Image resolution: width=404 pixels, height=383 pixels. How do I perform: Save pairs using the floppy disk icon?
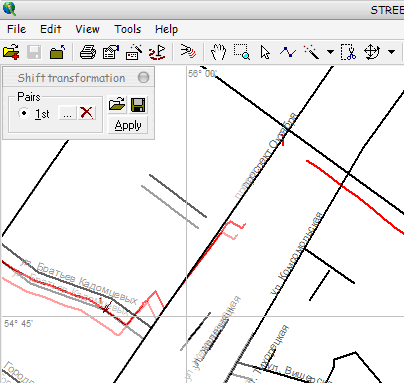click(x=138, y=105)
